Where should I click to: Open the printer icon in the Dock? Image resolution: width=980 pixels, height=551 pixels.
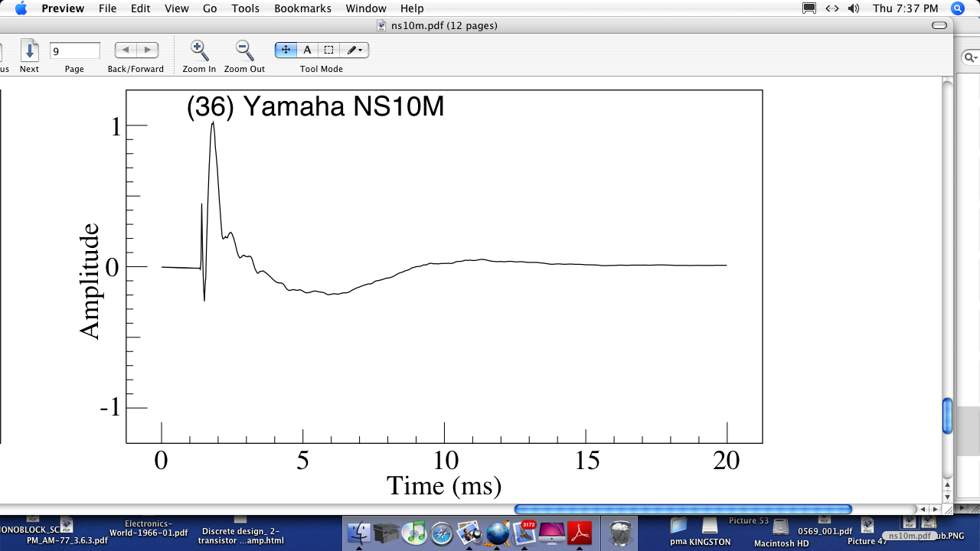386,532
